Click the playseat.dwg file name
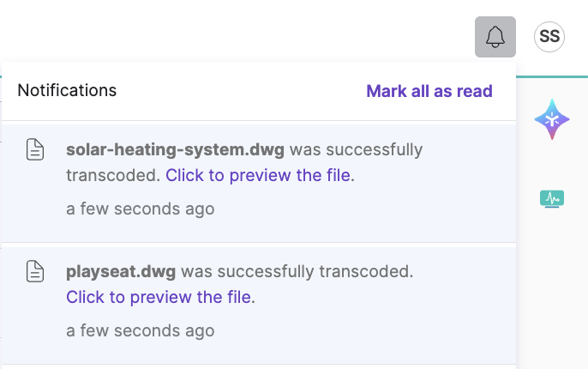 pos(120,272)
